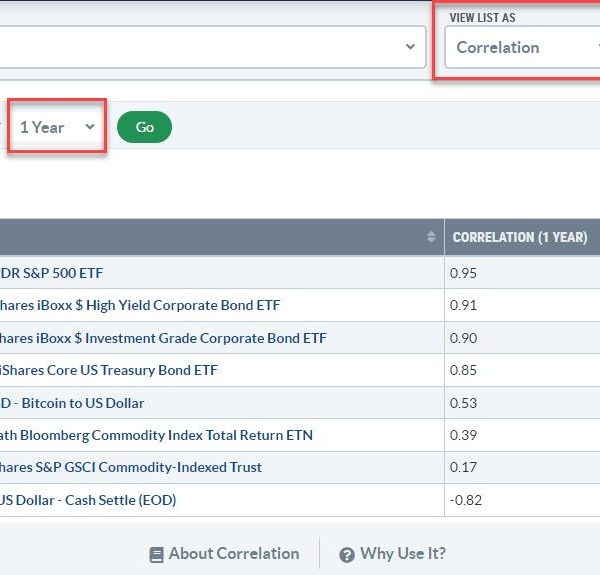600x575 pixels.
Task: Open the View List As Correlation dropdown
Action: 522,47
